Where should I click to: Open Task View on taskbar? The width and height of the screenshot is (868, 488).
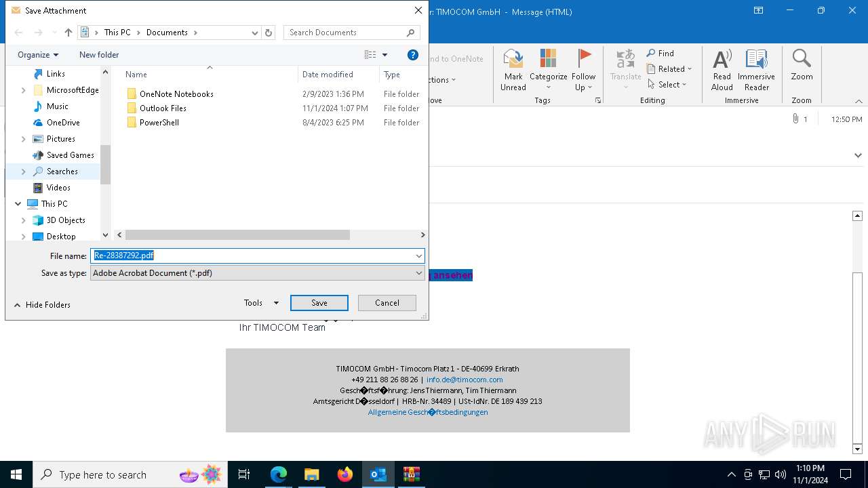coord(244,474)
